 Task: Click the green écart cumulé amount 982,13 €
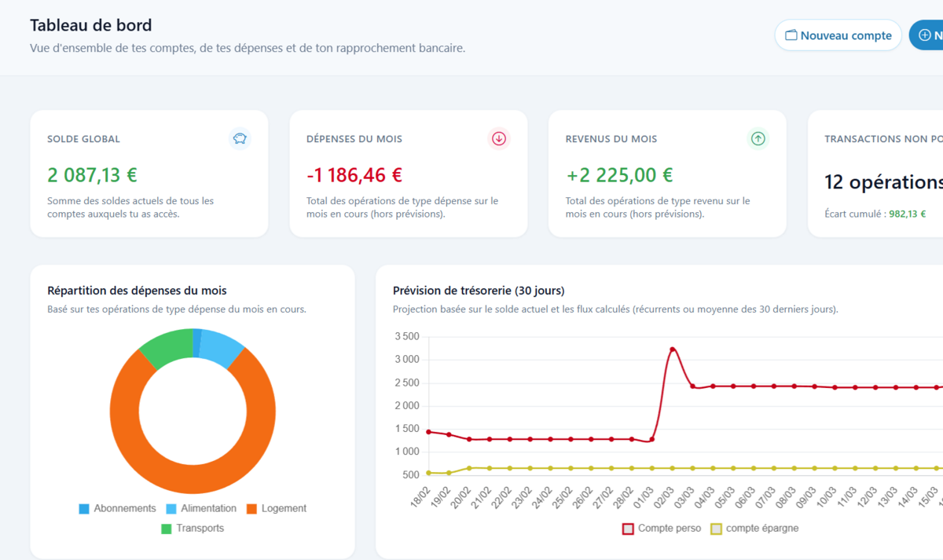pyautogui.click(x=909, y=213)
